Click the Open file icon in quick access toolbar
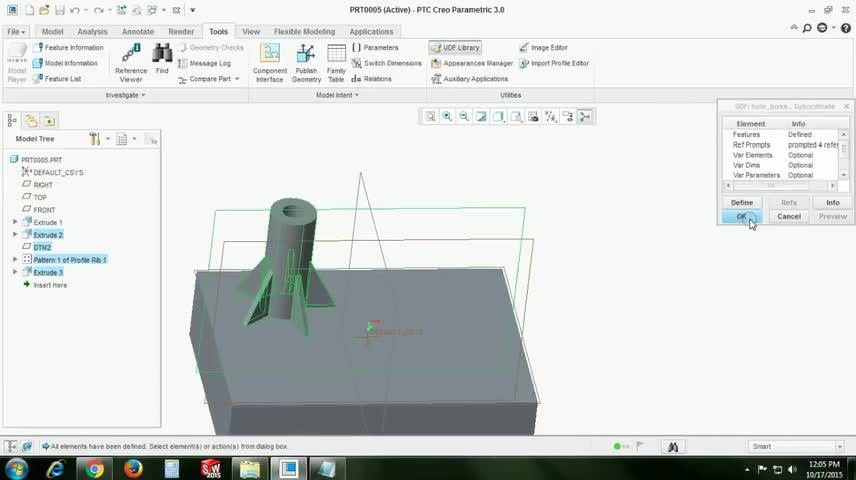856x480 pixels. click(44, 10)
